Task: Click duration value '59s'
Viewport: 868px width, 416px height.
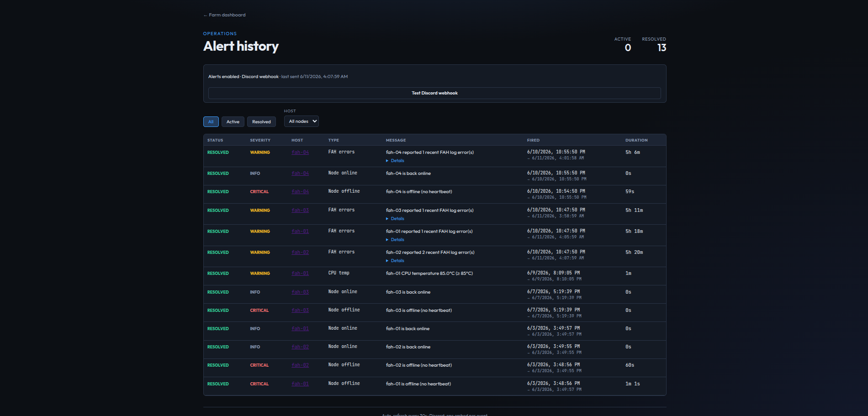Action: [x=630, y=192]
